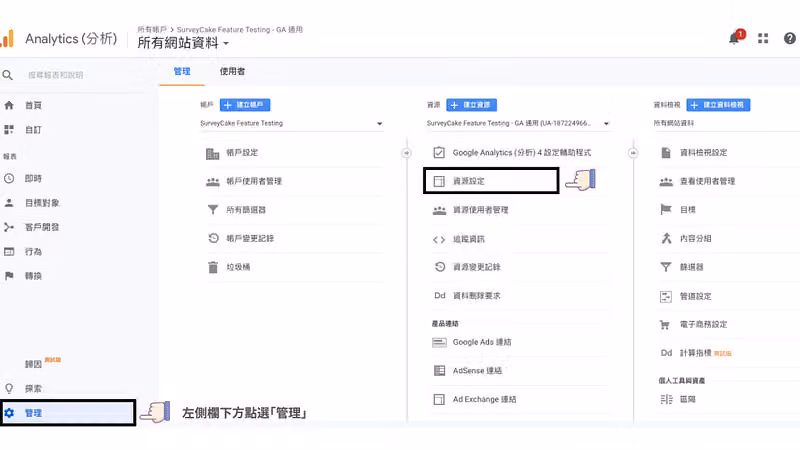The width and height of the screenshot is (800, 450).
Task: Open the Google apps grid
Action: (763, 38)
